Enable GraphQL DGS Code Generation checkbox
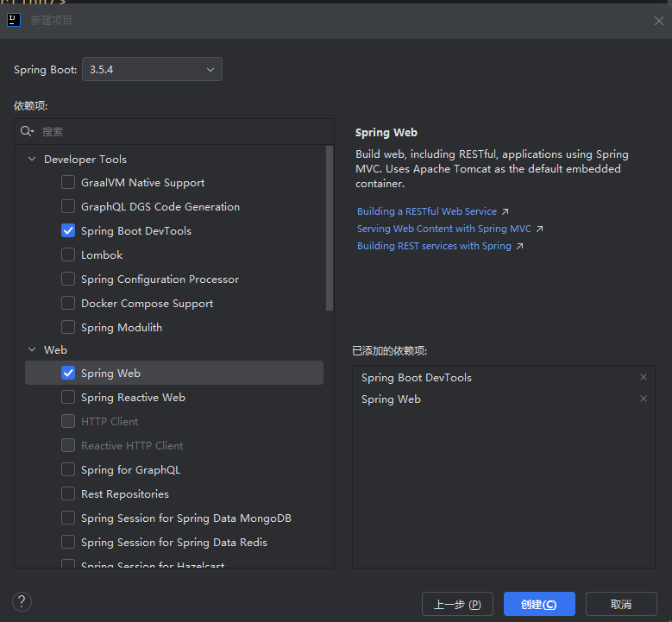 [x=68, y=206]
